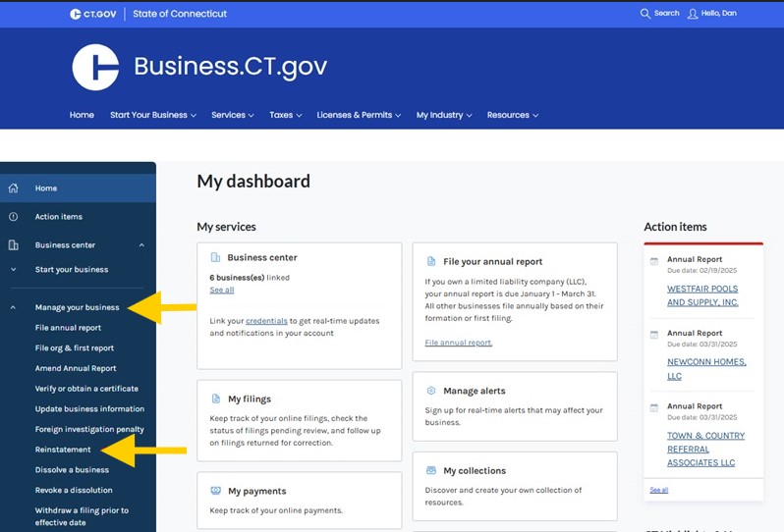Go to Home in the top navigation
Image resolution: width=784 pixels, height=532 pixels.
[x=82, y=115]
